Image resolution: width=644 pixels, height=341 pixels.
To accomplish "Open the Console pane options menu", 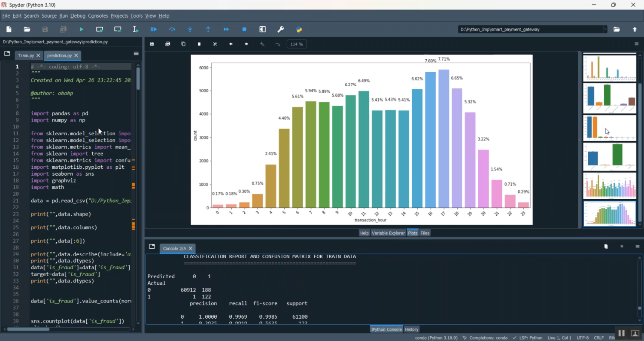I will pyautogui.click(x=638, y=246).
